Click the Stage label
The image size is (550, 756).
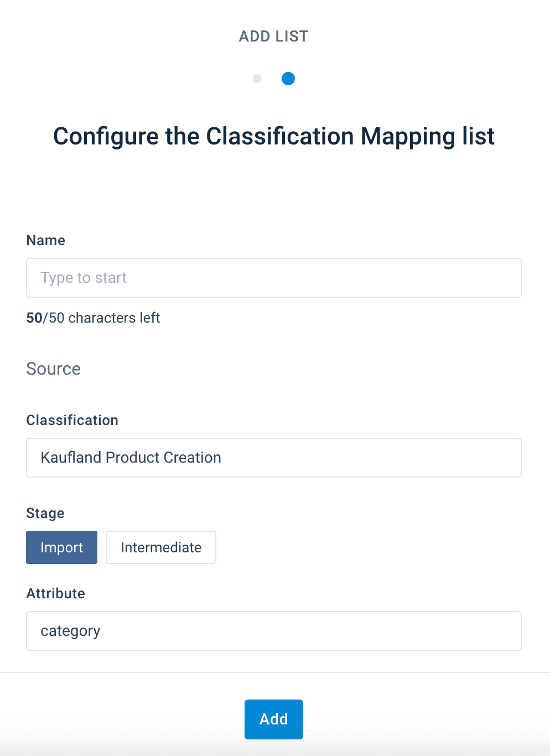pyautogui.click(x=45, y=513)
